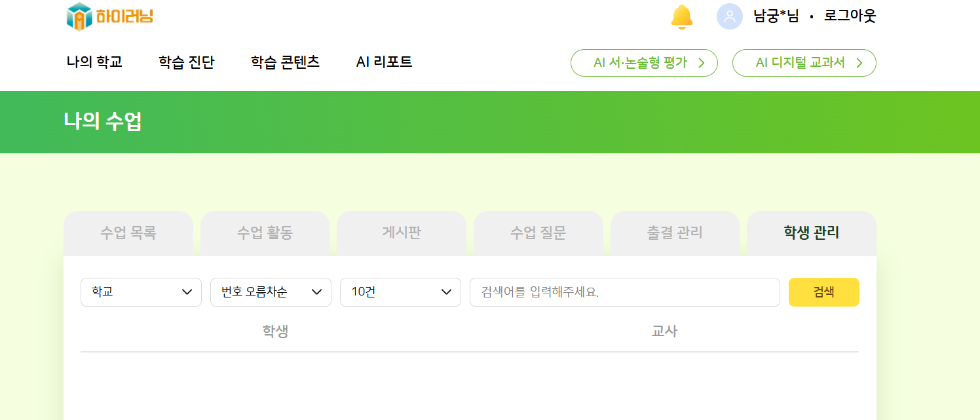Click the 검색어를 입력해주세요 search field
Image resolution: width=980 pixels, height=420 pixels.
(x=624, y=292)
